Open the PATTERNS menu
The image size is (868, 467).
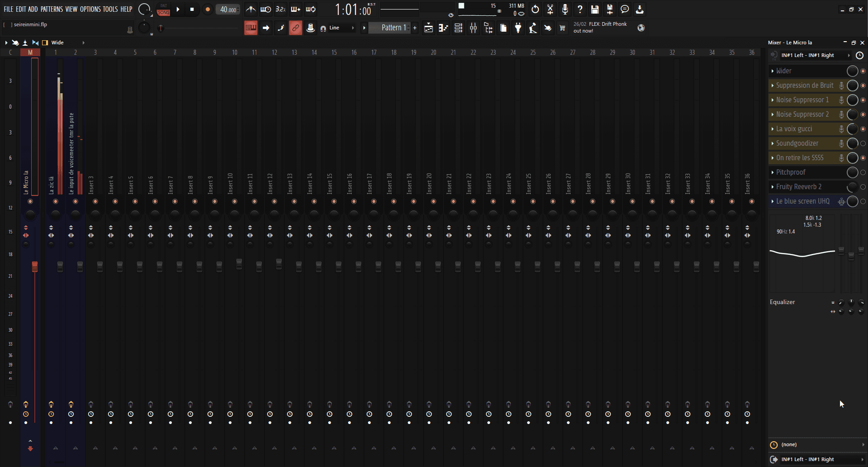click(52, 9)
